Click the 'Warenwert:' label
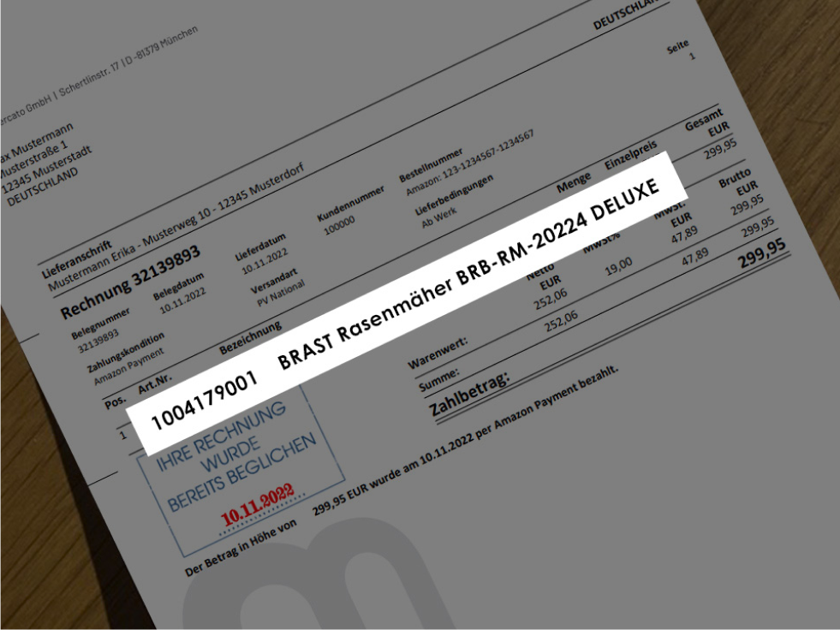The height and width of the screenshot is (630, 840). click(438, 353)
